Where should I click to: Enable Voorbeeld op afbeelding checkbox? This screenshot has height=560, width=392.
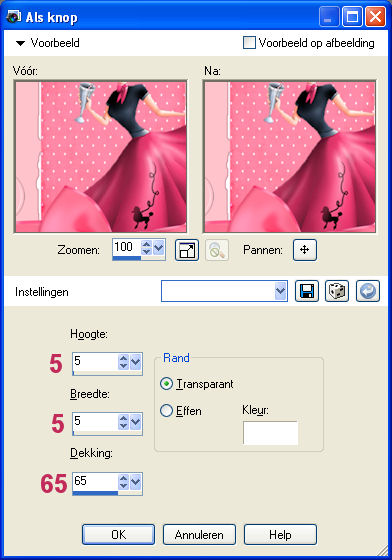point(249,43)
